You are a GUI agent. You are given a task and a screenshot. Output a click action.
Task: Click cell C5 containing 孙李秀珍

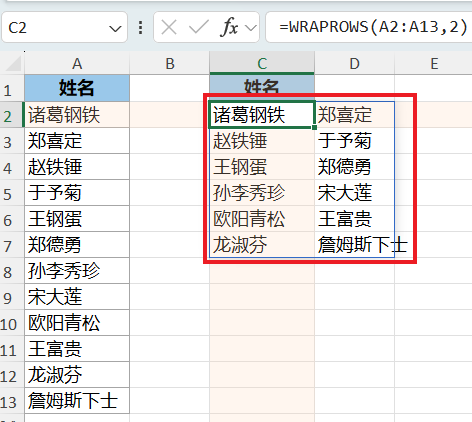point(262,193)
